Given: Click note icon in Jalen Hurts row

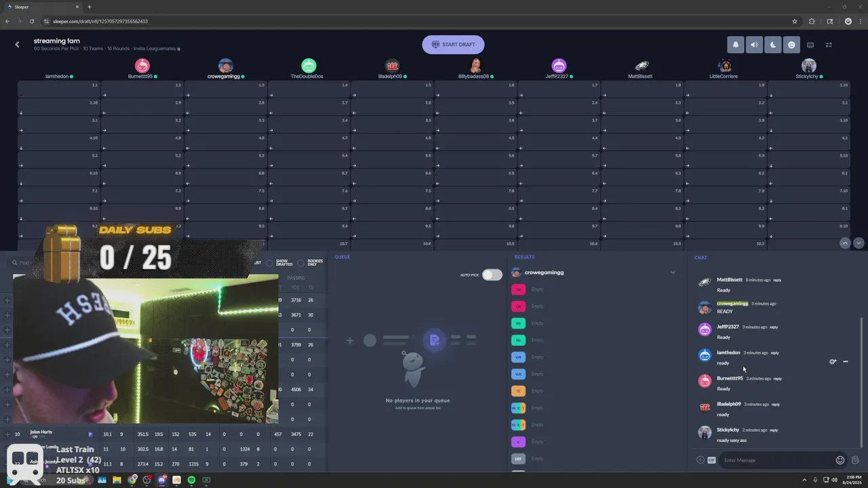Looking at the screenshot, I should point(90,434).
